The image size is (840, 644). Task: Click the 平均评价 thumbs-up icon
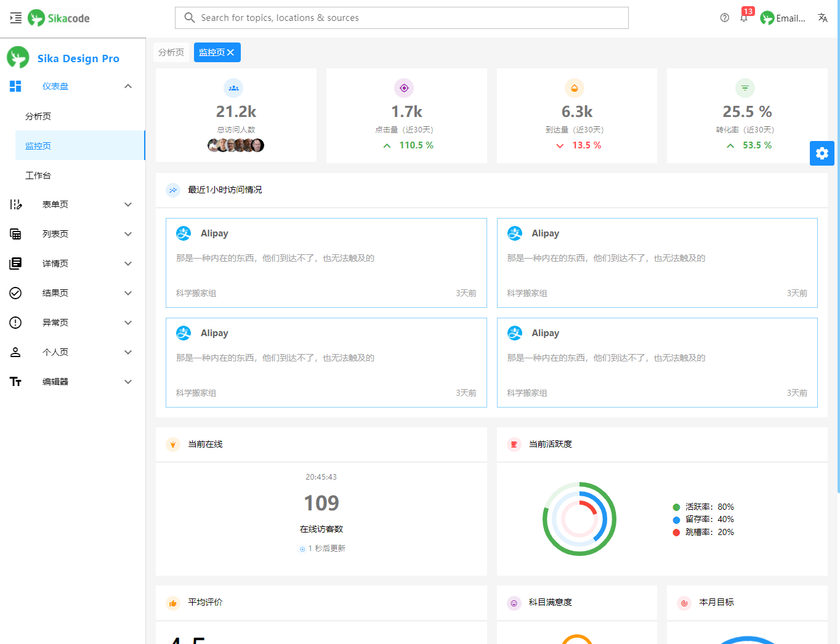pos(173,603)
